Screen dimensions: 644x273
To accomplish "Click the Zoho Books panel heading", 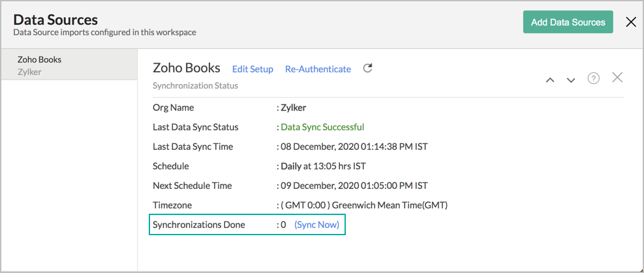I will (186, 68).
